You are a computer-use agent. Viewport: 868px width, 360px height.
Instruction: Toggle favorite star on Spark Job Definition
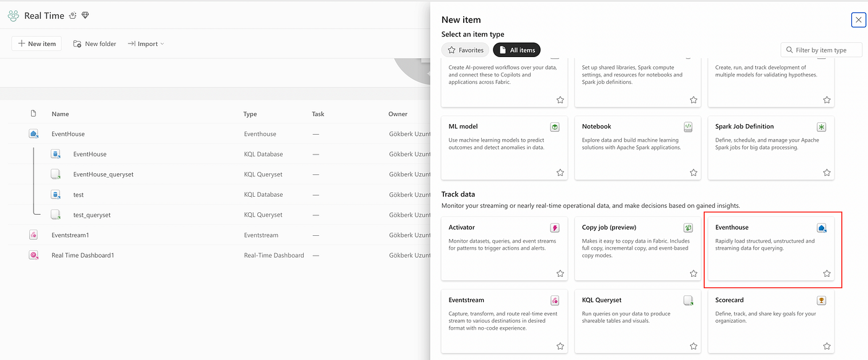[x=826, y=173]
